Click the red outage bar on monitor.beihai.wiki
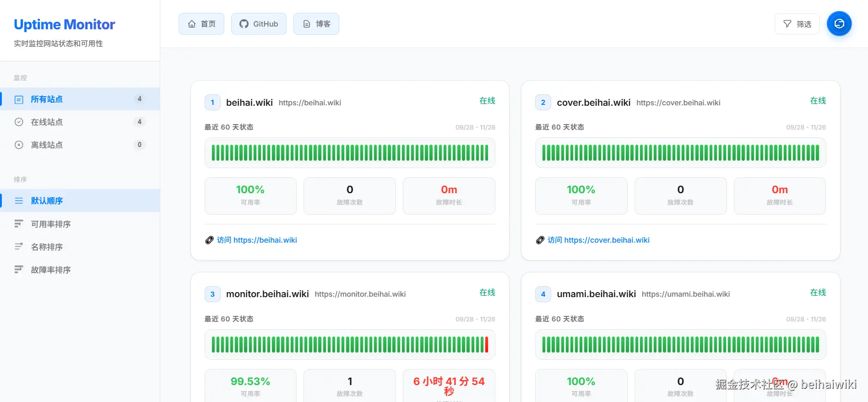868x402 pixels. click(487, 344)
